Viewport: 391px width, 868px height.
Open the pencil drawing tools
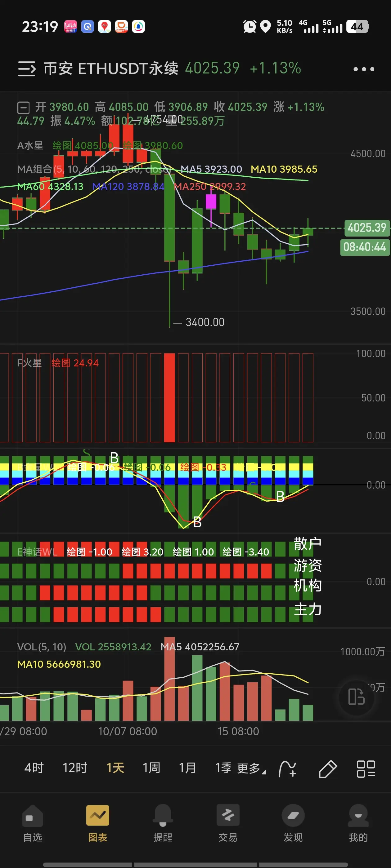pos(328,769)
